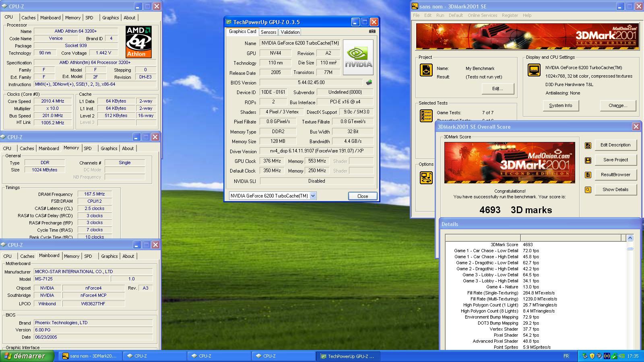Click the DRAM Frequency value 167.5 MHz
Screen dimensions: 644x362
click(x=95, y=194)
